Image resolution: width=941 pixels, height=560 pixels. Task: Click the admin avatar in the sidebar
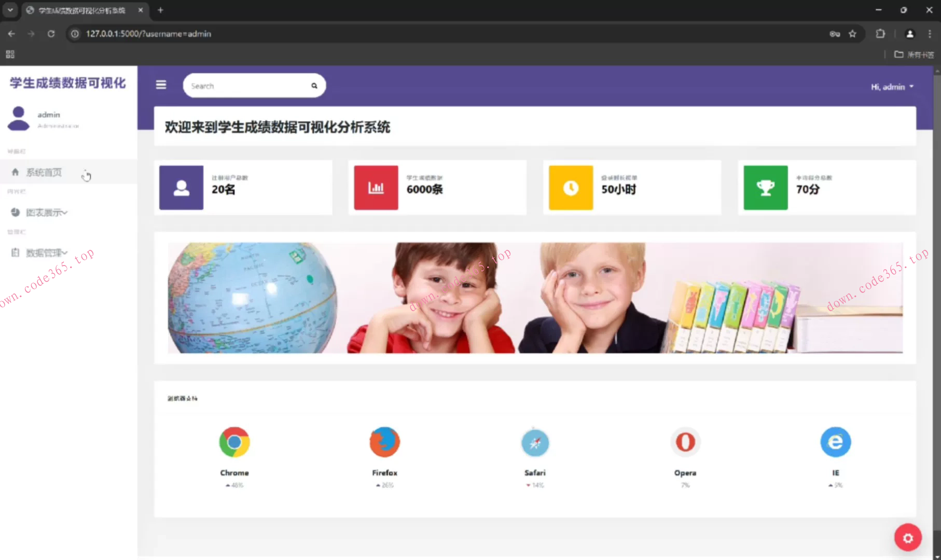19,118
